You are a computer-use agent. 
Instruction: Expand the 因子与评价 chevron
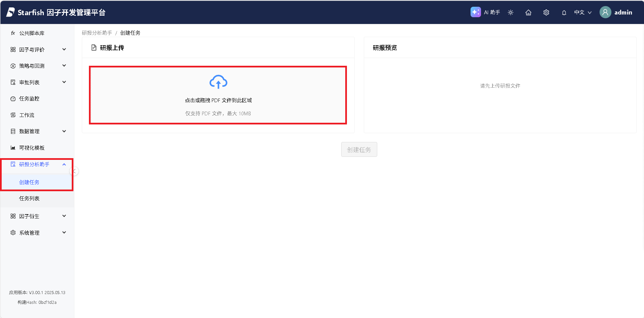coord(64,50)
